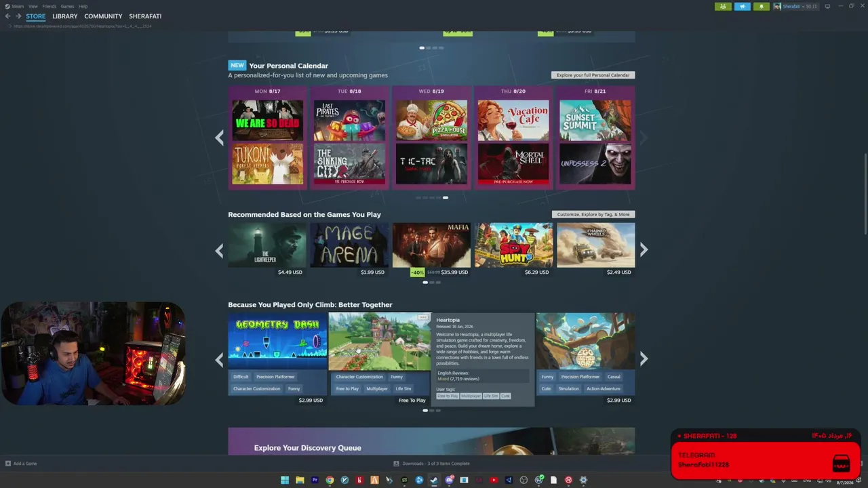Screen dimensions: 868x488
Task: Click Customize, Explore by Tag, & More
Action: point(593,214)
